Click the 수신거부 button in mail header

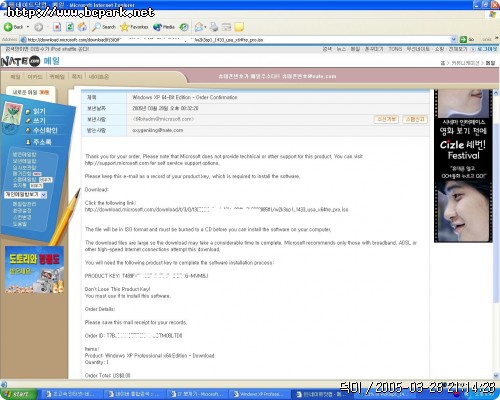coord(386,119)
